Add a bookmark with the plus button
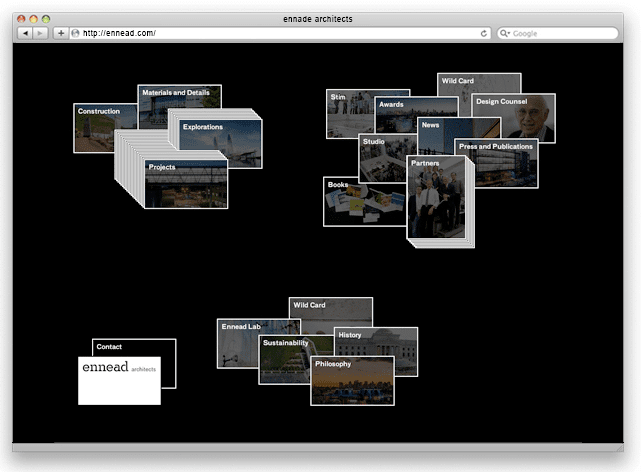The width and height of the screenshot is (641, 472). click(61, 33)
